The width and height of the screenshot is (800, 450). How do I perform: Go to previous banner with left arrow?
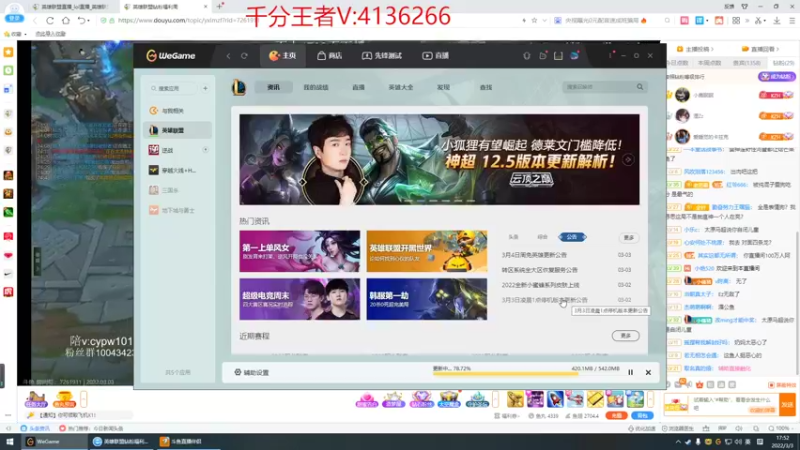pyautogui.click(x=251, y=160)
